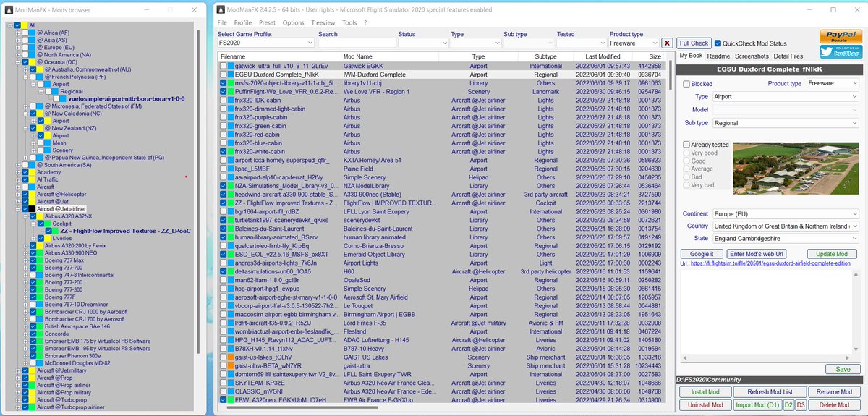Check the Europe (EU) tree checkbox
This screenshot has height=416, width=868.
click(25, 47)
